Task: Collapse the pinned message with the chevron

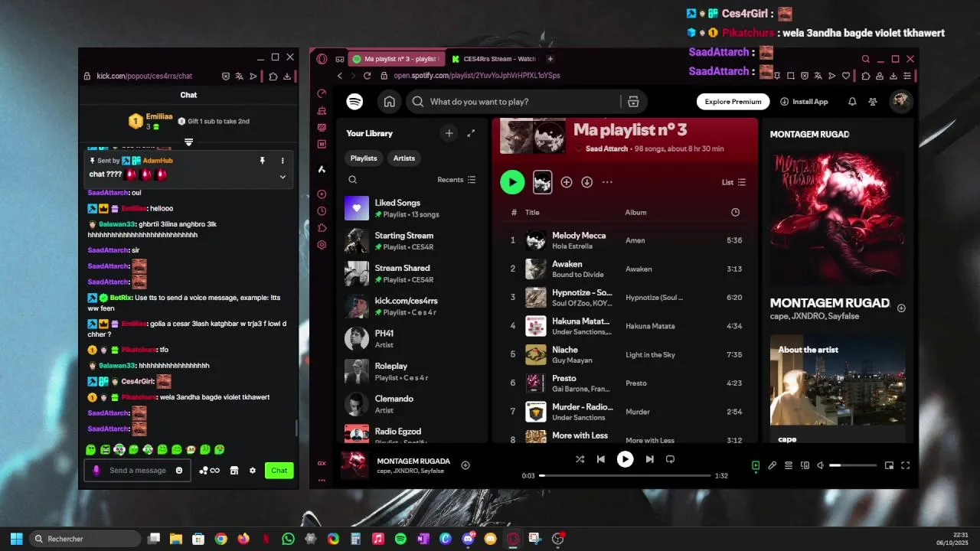Action: tap(283, 177)
